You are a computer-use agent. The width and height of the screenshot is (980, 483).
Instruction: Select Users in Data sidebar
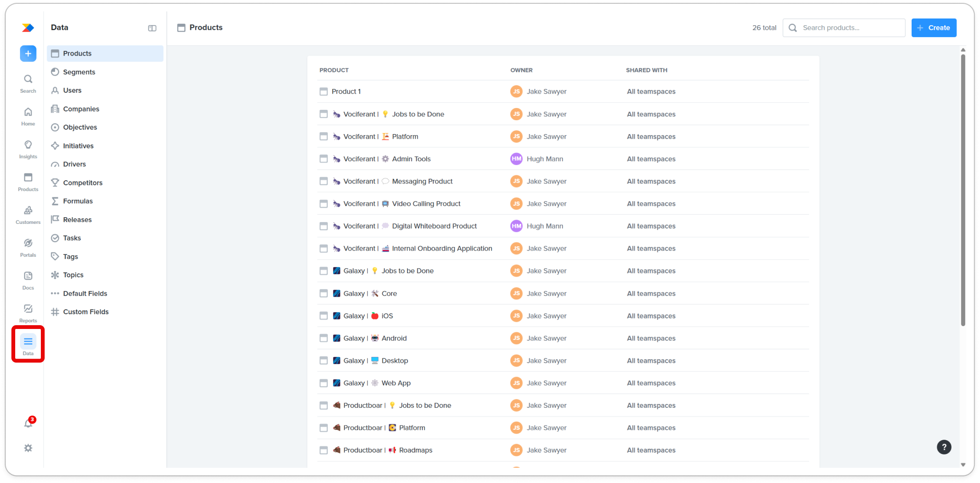(105, 90)
